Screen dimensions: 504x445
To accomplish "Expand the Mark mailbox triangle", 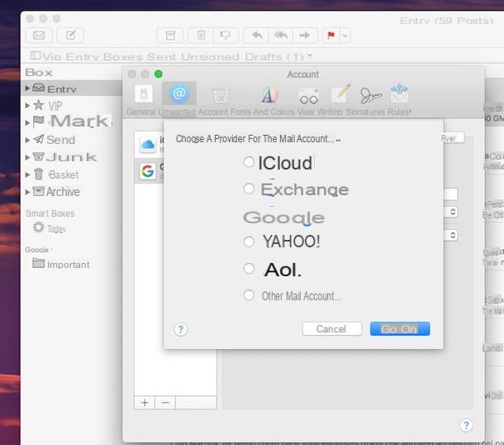I will (x=27, y=122).
